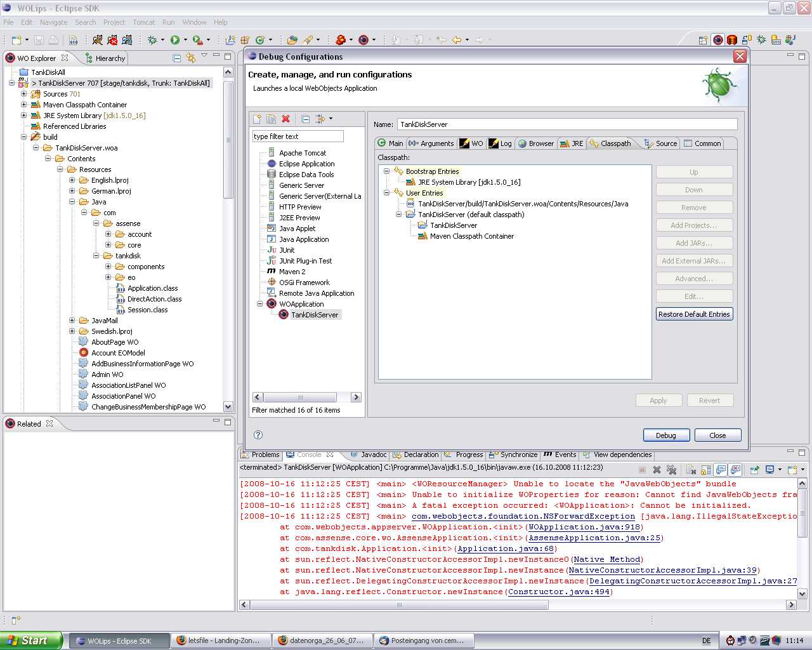
Task: Click right arrow of config list scrollbar
Action: (356, 397)
